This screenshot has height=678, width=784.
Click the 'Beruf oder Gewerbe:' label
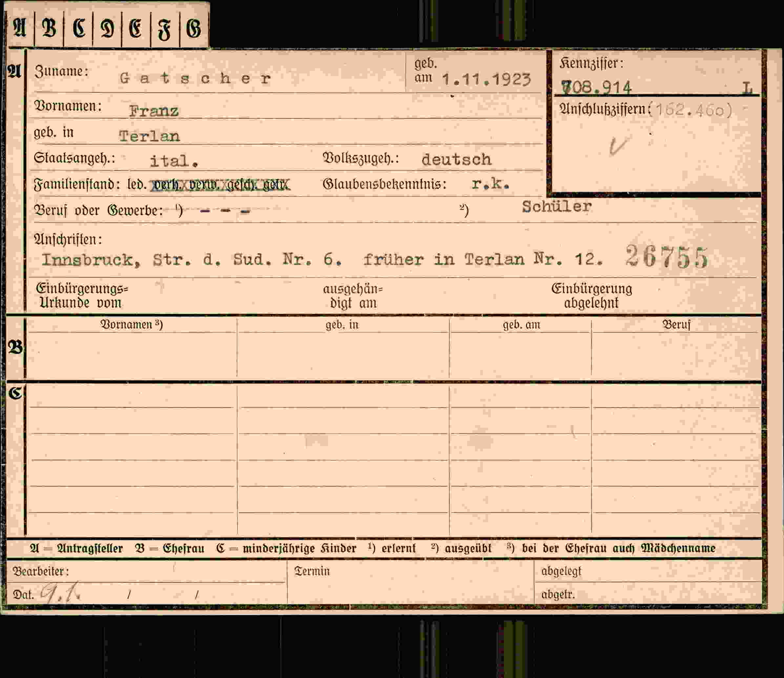tap(98, 210)
